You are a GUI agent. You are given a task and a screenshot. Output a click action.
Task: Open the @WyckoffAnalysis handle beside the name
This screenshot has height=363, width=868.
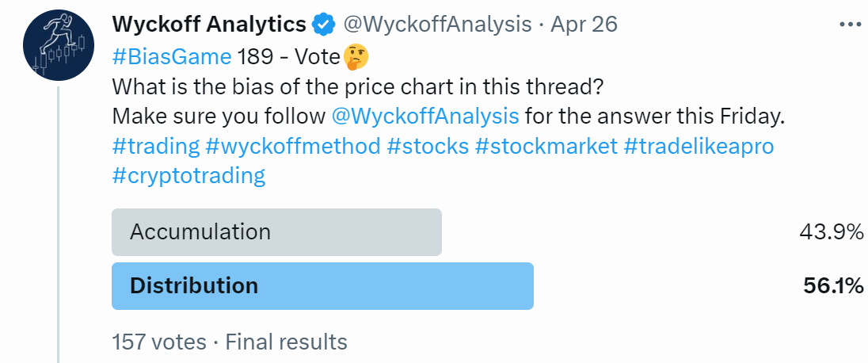pyautogui.click(x=437, y=25)
